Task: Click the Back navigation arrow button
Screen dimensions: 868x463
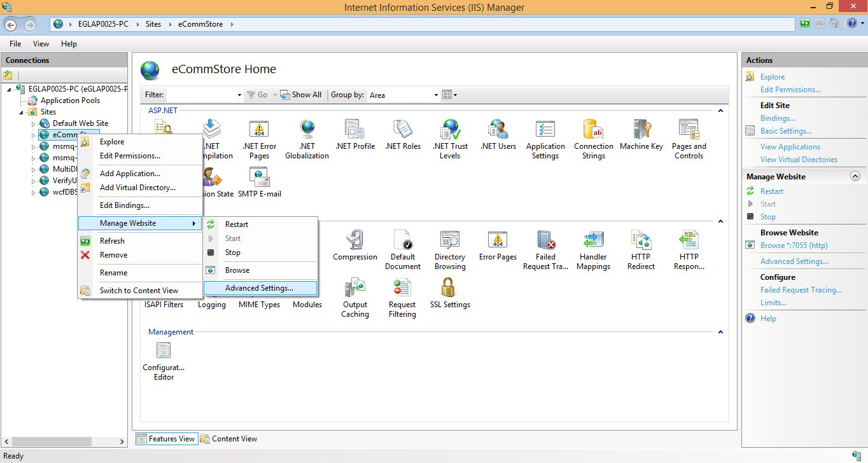Action: pyautogui.click(x=11, y=25)
